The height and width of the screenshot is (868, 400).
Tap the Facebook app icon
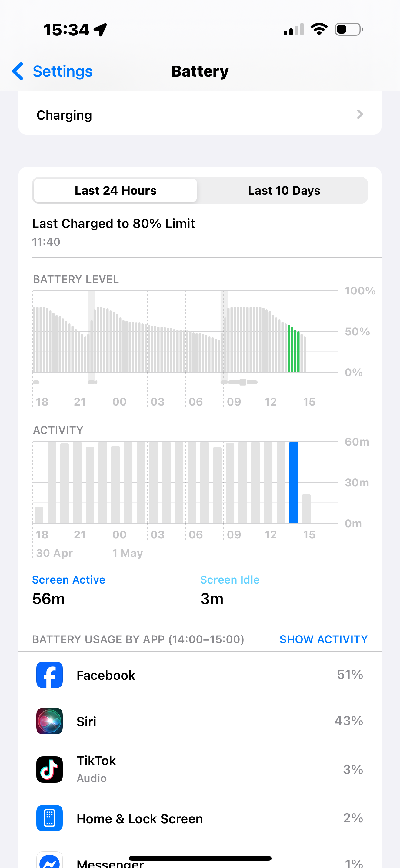tap(50, 675)
